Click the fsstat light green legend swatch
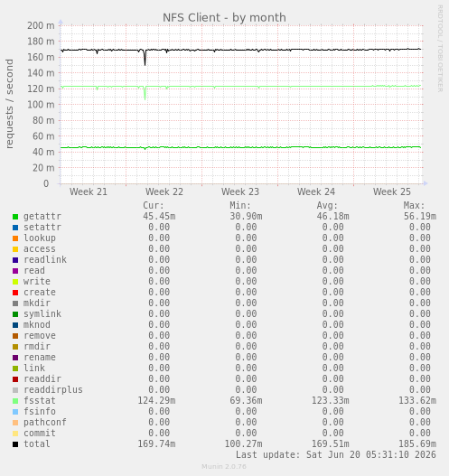 (x=15, y=401)
